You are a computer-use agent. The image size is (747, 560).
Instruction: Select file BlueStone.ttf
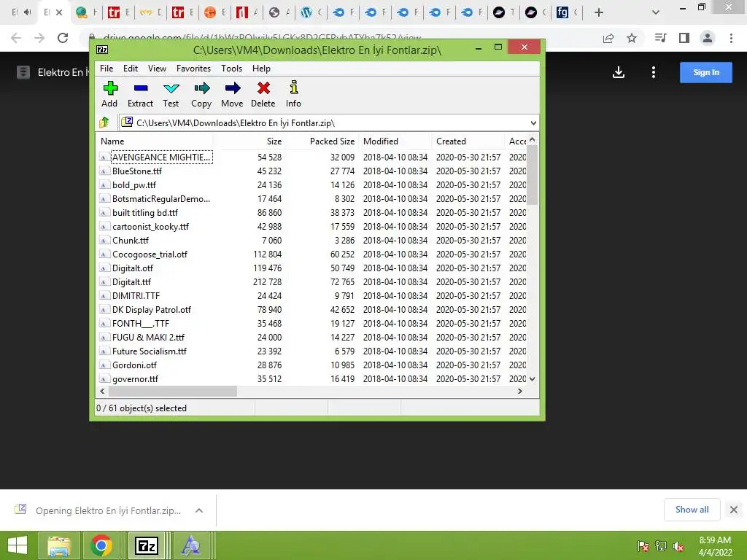coord(136,171)
